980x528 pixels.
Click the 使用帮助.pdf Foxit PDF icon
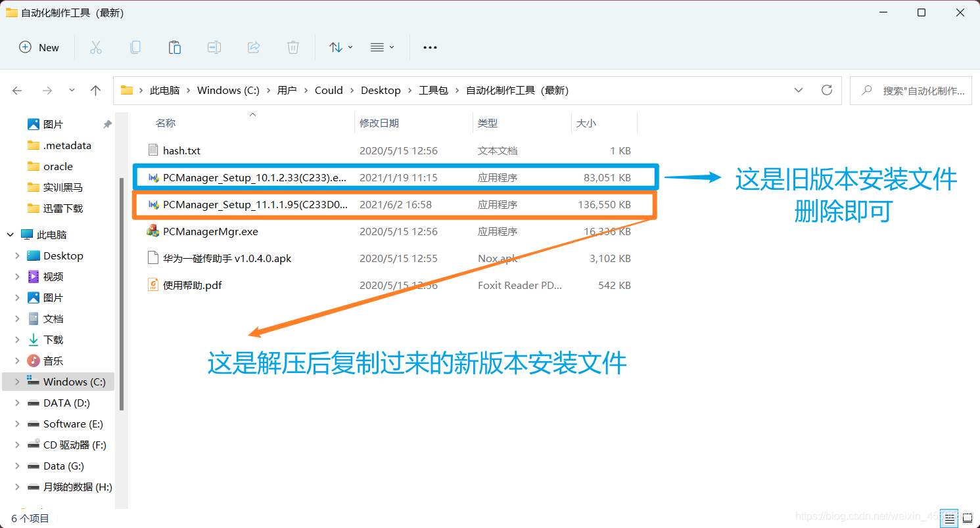click(153, 285)
